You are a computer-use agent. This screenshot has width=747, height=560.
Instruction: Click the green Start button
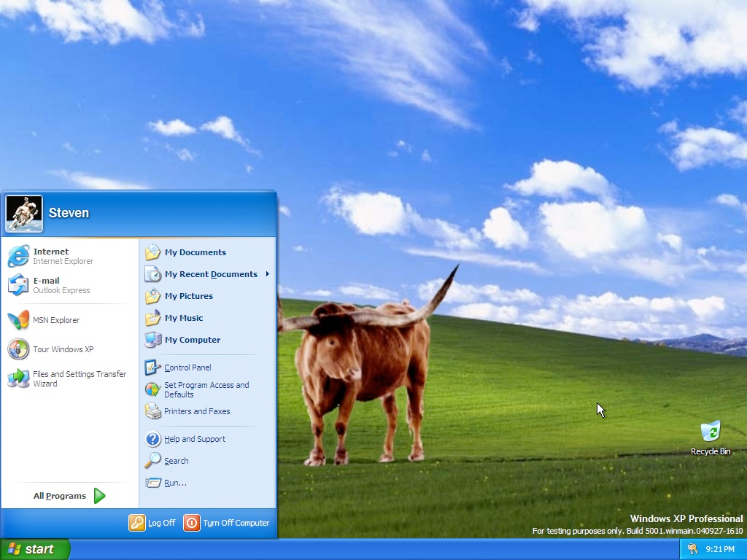point(34,549)
